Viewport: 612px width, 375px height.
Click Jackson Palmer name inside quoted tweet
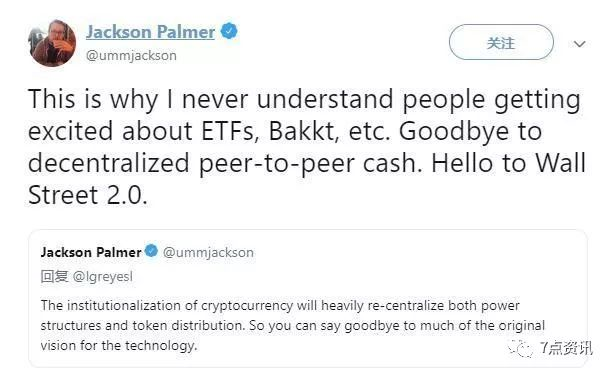point(91,252)
